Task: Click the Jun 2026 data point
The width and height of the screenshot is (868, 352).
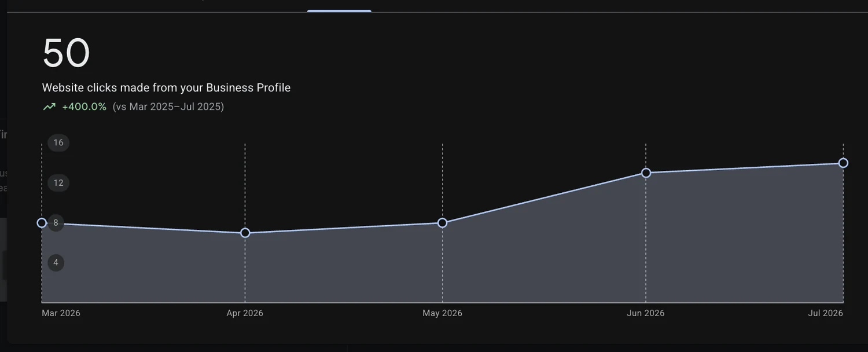Action: coord(646,173)
